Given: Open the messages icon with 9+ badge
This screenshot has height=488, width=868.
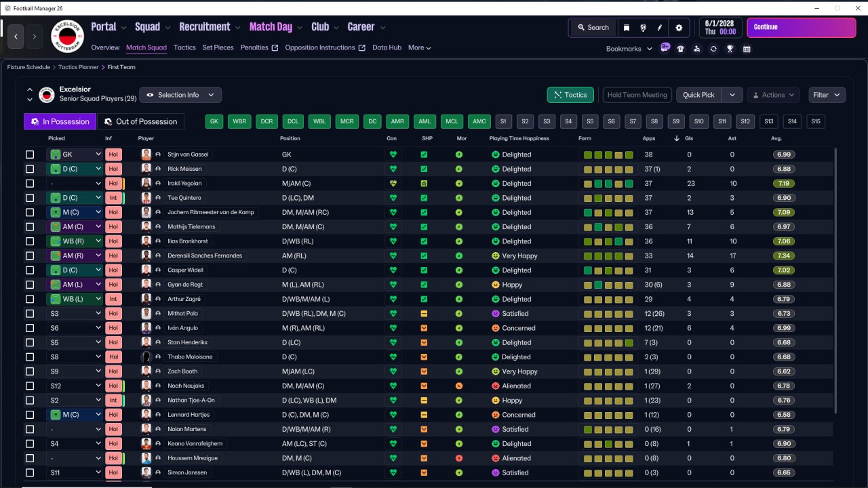Looking at the screenshot, I should tap(665, 48).
